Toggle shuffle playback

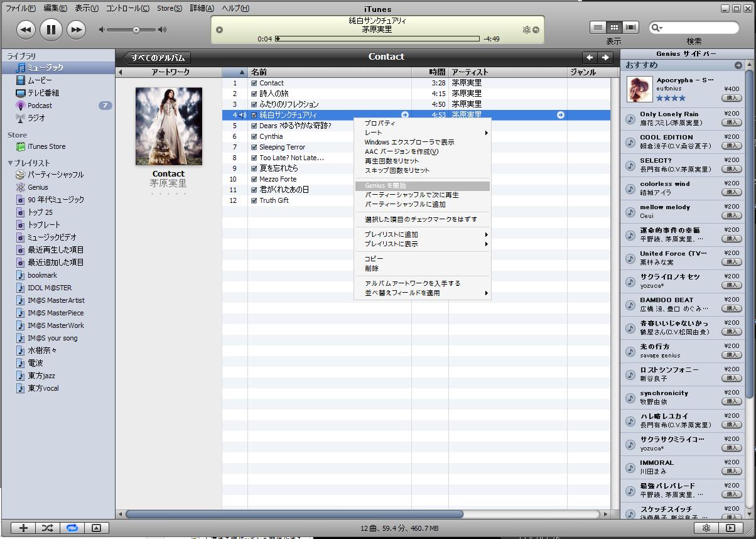47,528
